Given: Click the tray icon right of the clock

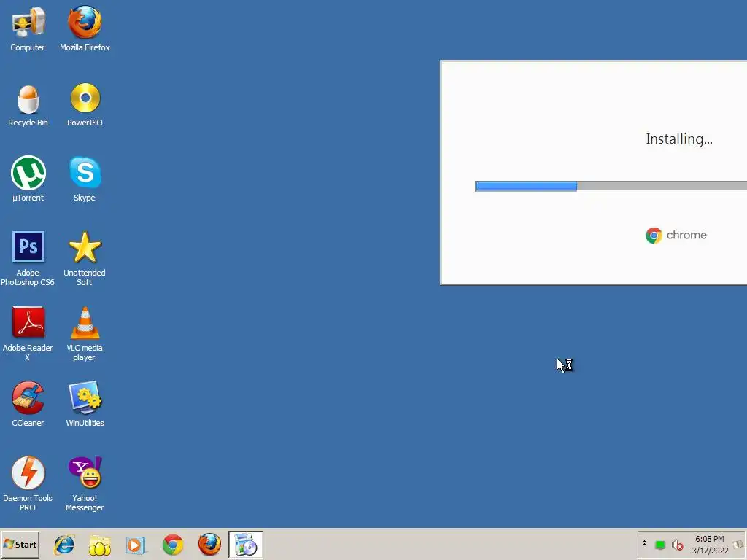Looking at the screenshot, I should coord(739,545).
